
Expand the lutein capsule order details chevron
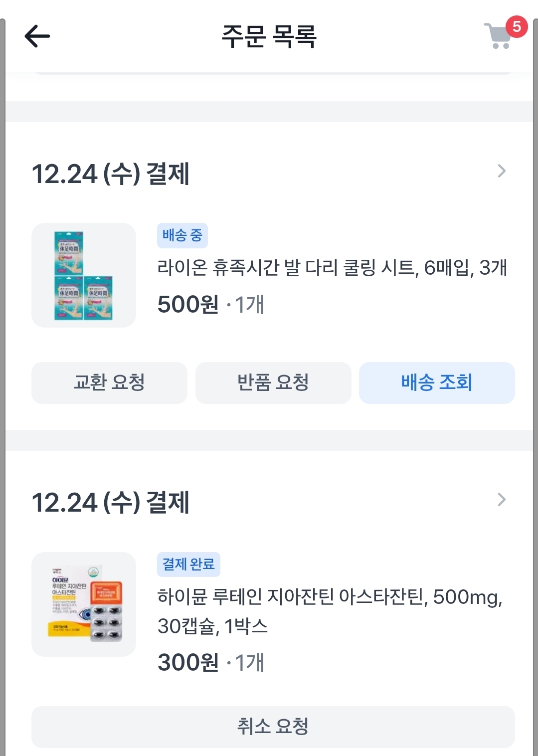[502, 500]
